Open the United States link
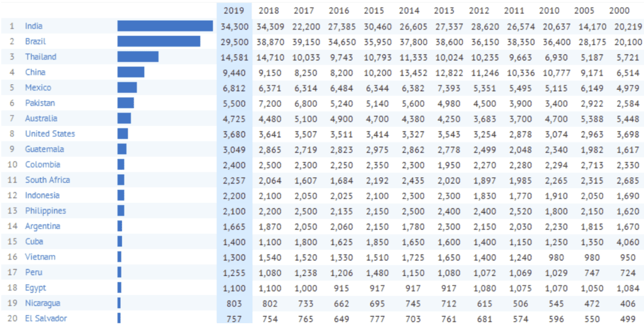Screen dimensions: 644x325 pyautogui.click(x=50, y=134)
